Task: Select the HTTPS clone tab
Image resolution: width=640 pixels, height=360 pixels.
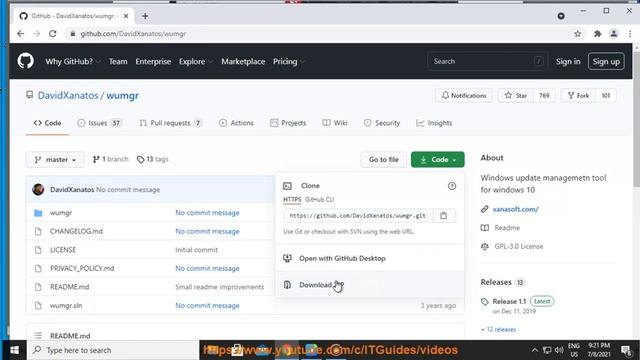Action: (292, 200)
